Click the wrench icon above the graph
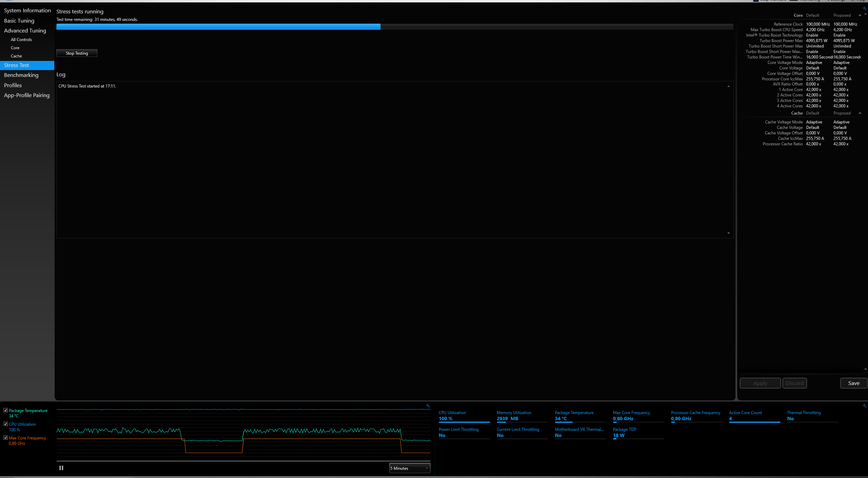This screenshot has width=868, height=478. click(428, 406)
